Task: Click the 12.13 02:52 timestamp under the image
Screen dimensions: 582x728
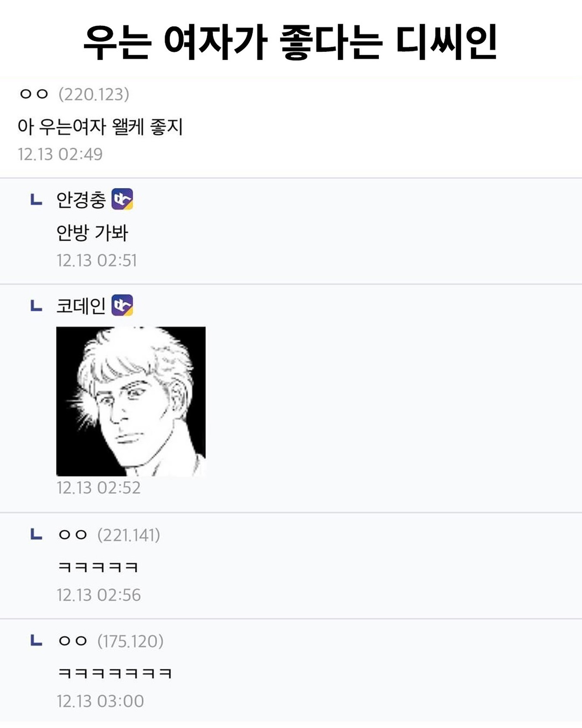Action: [98, 488]
